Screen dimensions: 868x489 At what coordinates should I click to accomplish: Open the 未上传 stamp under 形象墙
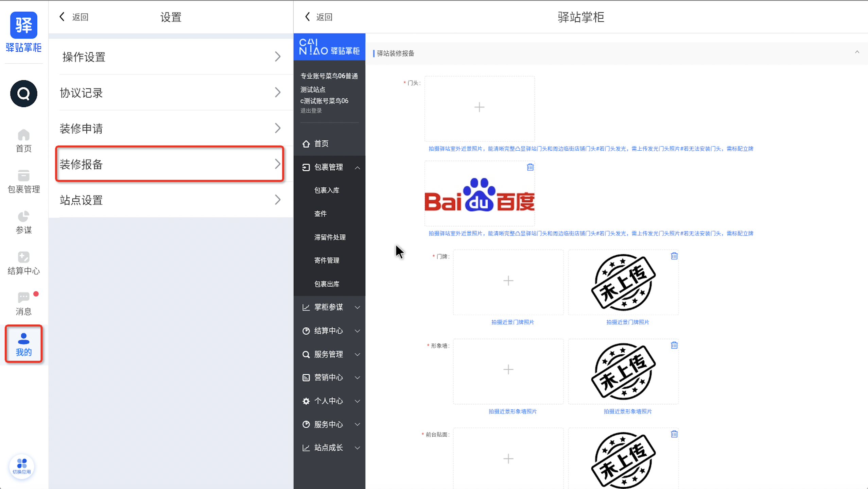tap(623, 371)
